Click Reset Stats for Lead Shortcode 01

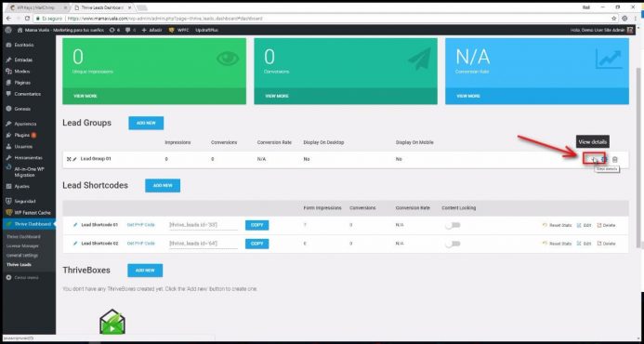[x=557, y=226]
